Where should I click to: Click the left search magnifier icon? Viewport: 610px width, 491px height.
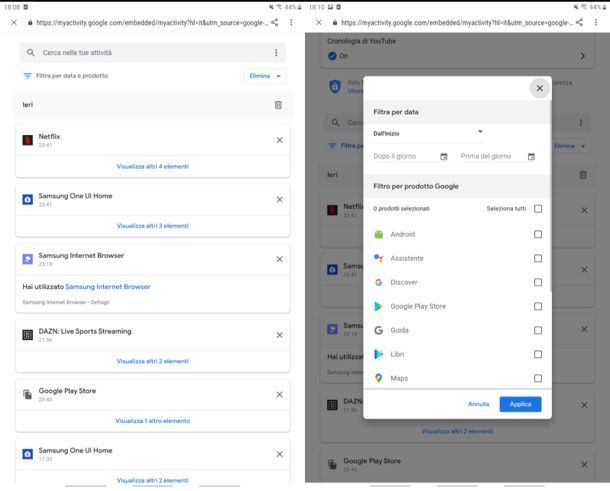30,53
